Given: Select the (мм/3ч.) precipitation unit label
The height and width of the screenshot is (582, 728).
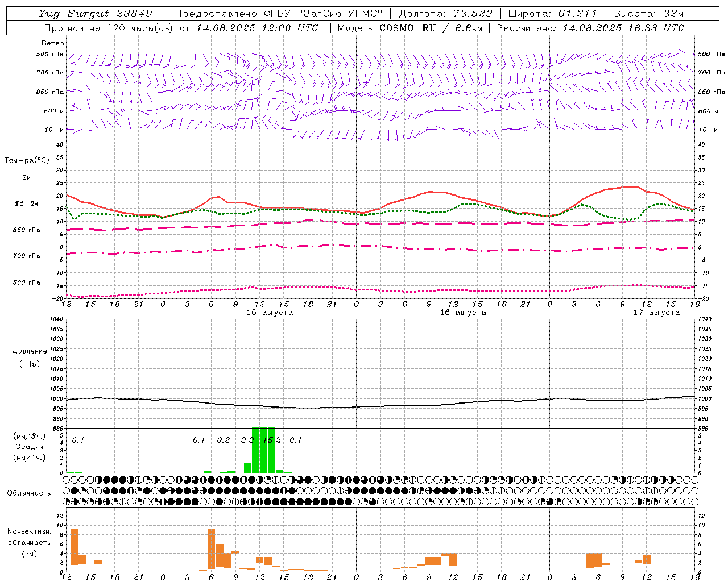Looking at the screenshot, I should coord(30,436).
